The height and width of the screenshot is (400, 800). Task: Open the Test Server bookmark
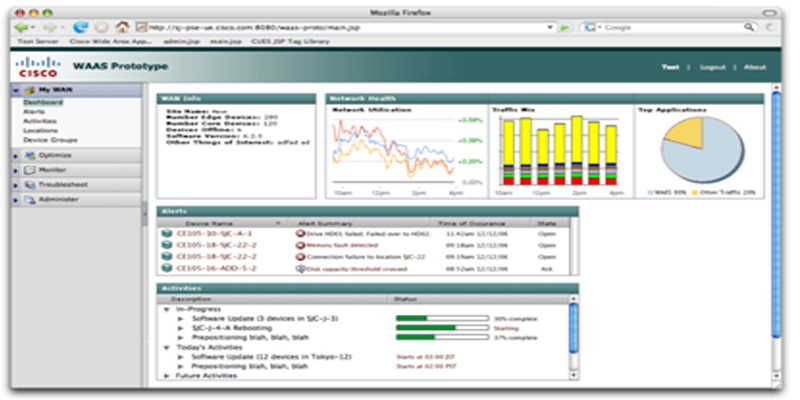pos(38,41)
